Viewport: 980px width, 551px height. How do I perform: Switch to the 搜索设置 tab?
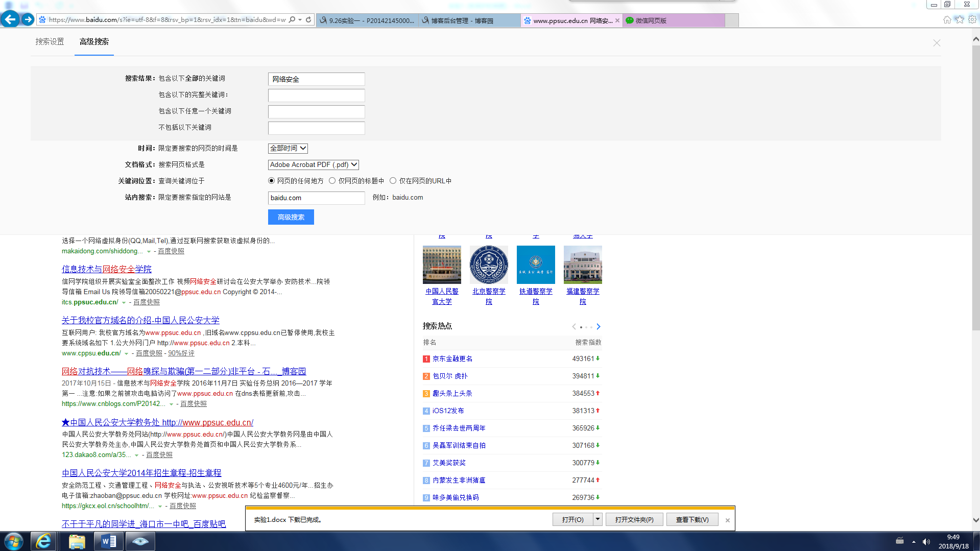(x=50, y=42)
